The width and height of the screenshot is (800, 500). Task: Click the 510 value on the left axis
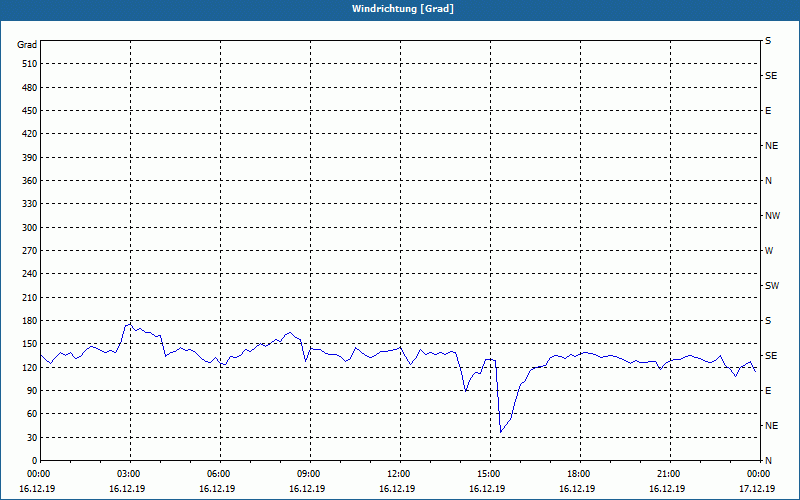30,64
